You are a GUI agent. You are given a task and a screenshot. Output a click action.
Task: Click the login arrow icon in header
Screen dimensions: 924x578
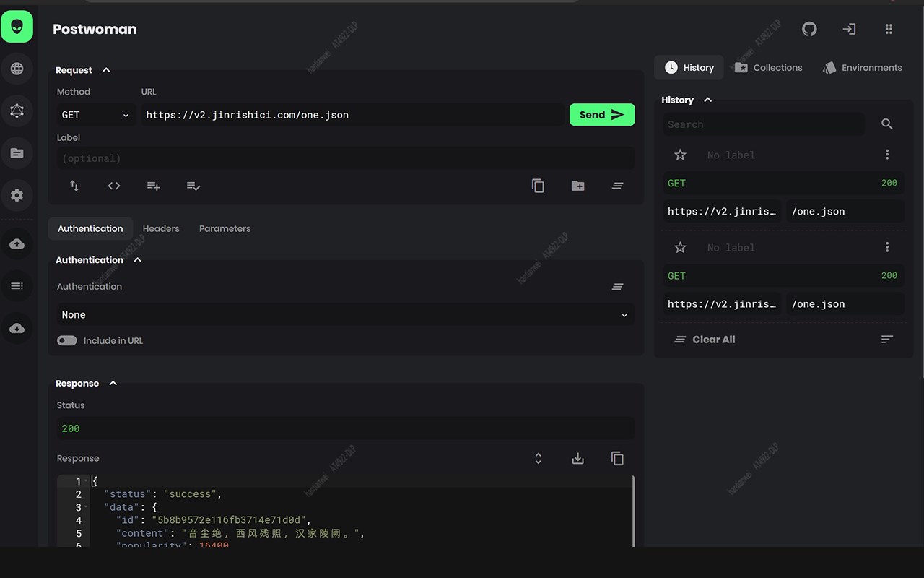[x=849, y=29]
